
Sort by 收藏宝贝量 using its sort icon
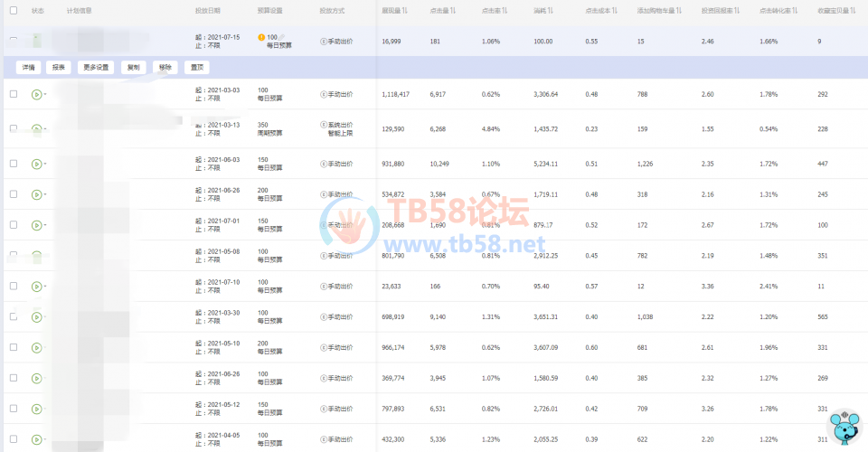tap(853, 11)
